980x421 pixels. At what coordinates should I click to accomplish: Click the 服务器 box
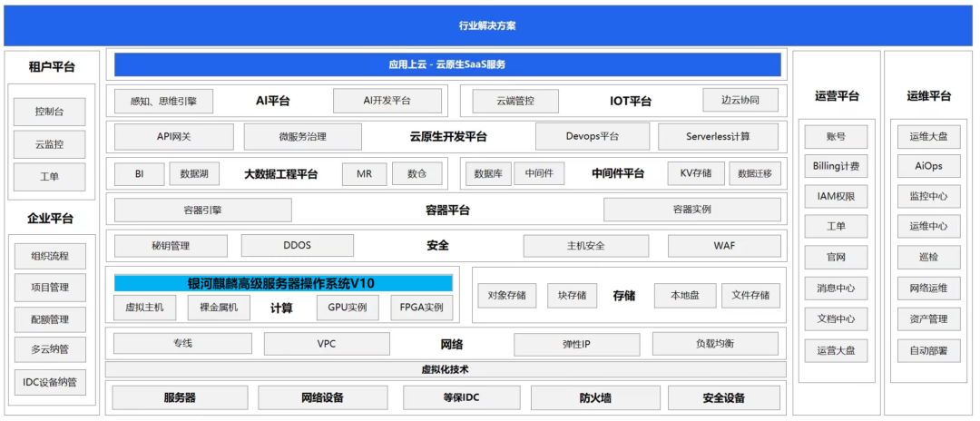[180, 398]
